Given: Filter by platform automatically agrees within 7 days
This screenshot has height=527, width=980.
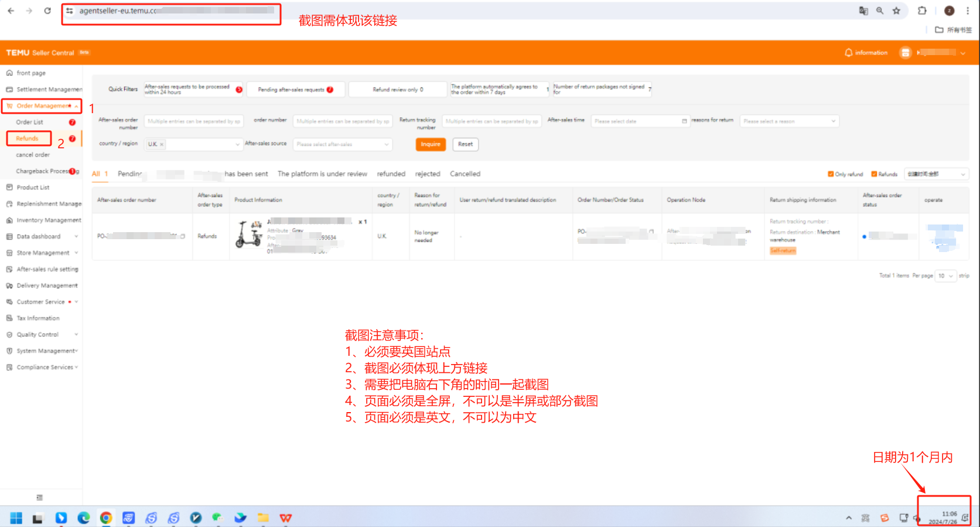Looking at the screenshot, I should pyautogui.click(x=500, y=89).
